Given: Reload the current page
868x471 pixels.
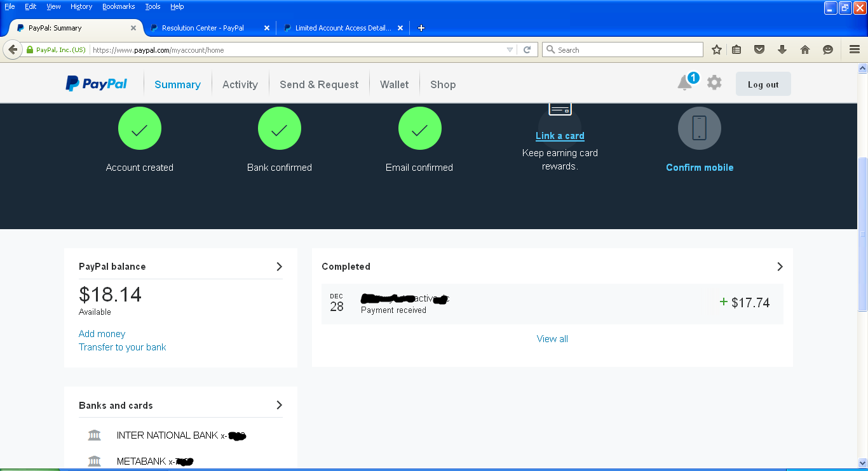Looking at the screenshot, I should pyautogui.click(x=527, y=50).
